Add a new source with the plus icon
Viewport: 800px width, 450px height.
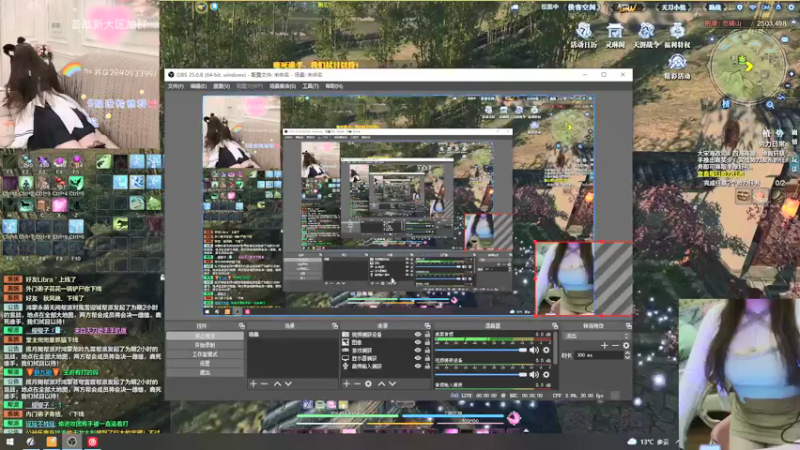click(x=346, y=384)
